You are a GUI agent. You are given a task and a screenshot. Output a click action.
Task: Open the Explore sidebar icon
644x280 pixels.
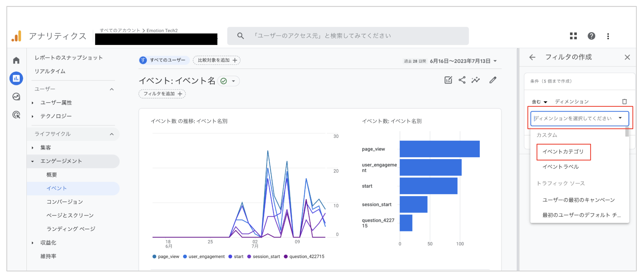16,96
